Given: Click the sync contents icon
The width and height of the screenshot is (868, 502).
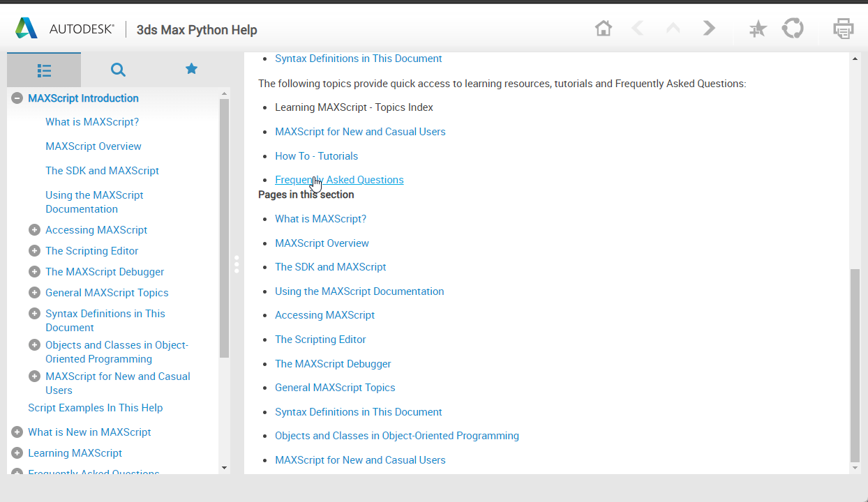Looking at the screenshot, I should (793, 29).
